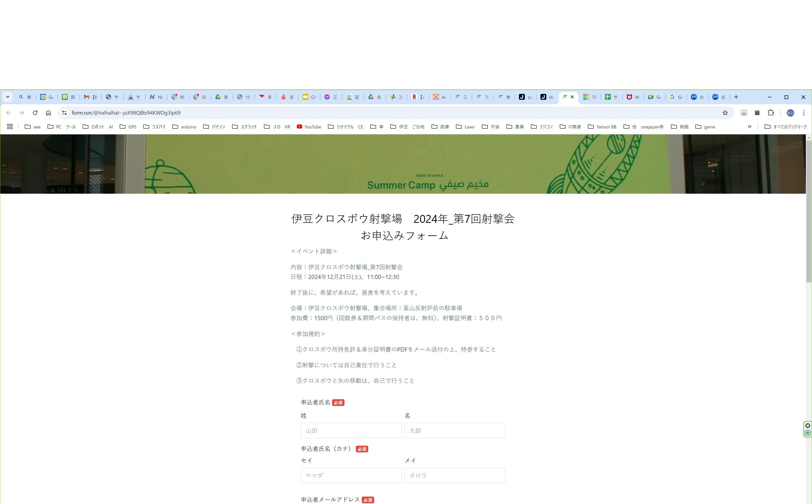Click the 姓 input field with 山田 placeholder

351,430
